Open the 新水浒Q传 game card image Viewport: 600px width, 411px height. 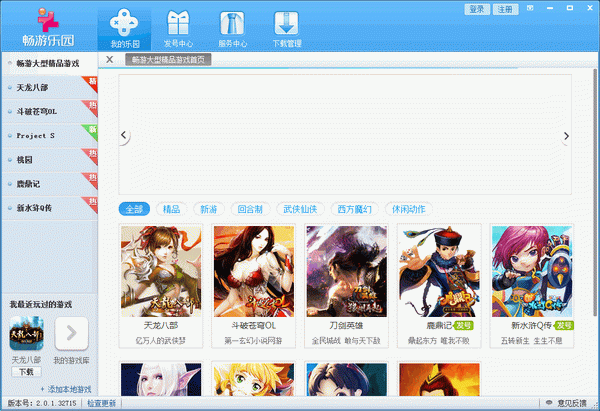point(532,271)
